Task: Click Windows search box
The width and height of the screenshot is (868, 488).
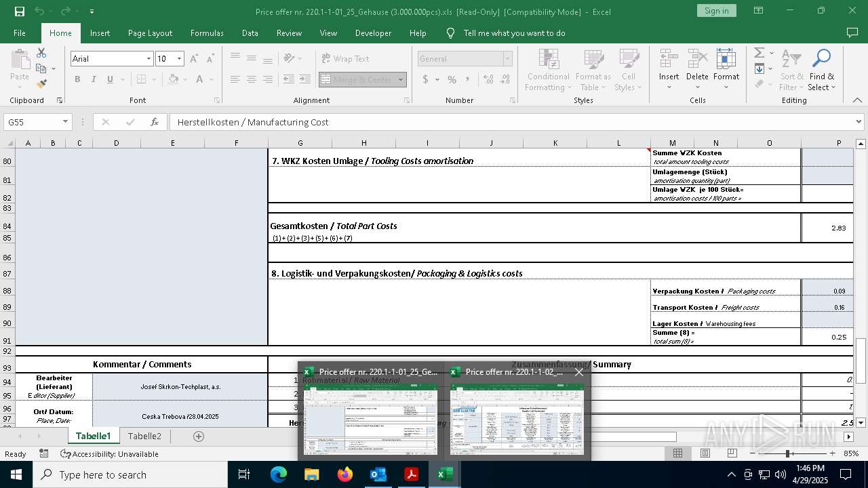Action: point(130,474)
